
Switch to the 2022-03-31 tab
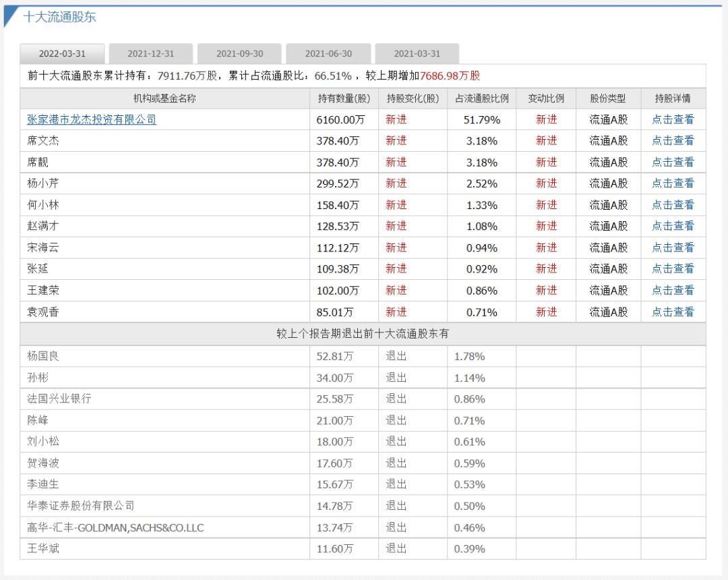[62, 54]
